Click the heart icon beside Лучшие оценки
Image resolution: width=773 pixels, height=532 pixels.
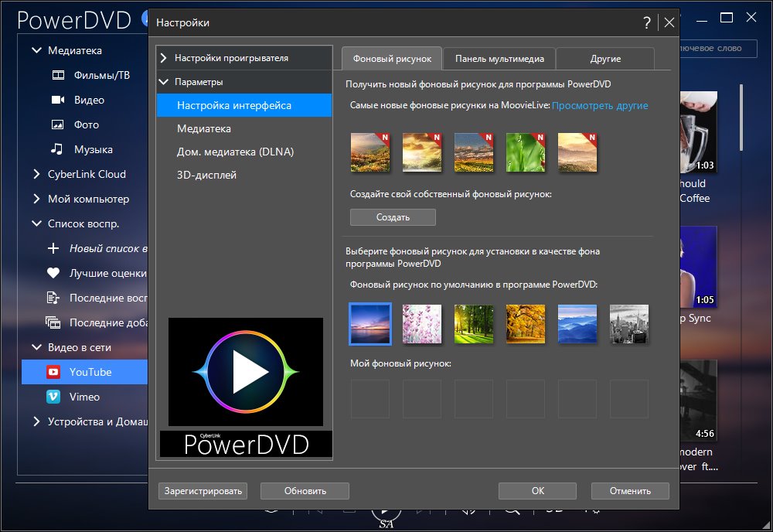pos(53,273)
